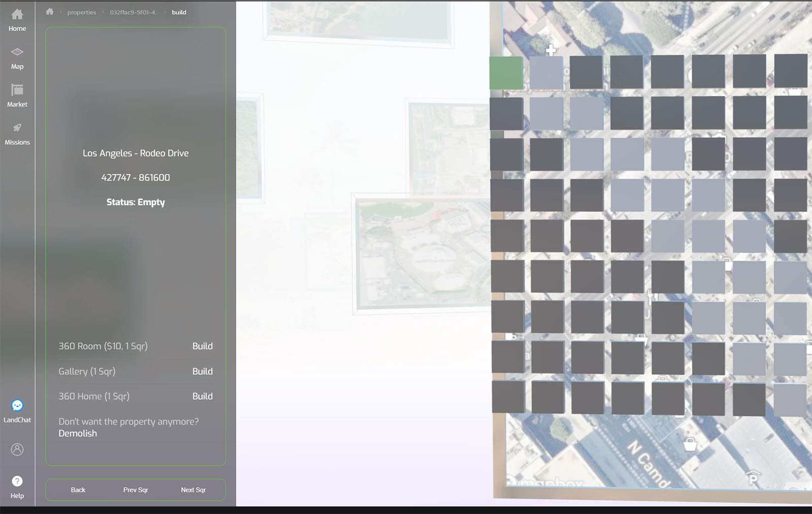Go to the properties breadcrumb
The width and height of the screenshot is (812, 514).
pyautogui.click(x=82, y=12)
